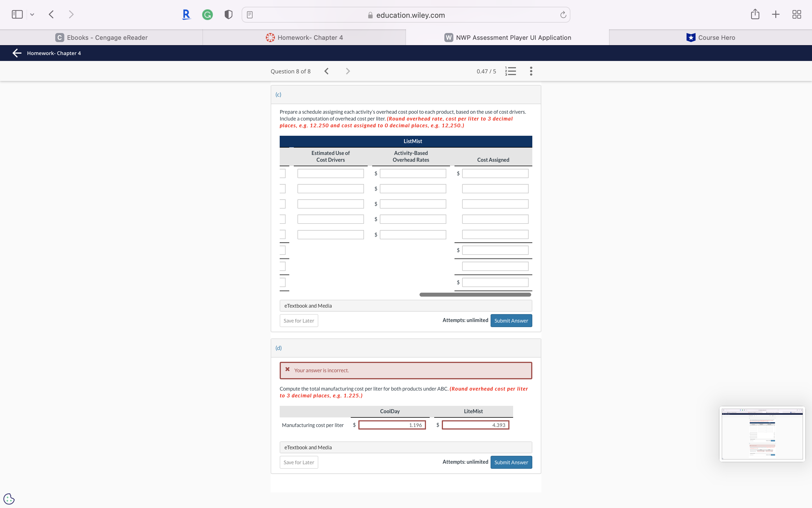The height and width of the screenshot is (508, 812).
Task: Open eTextbook and Media in part (d)
Action: click(406, 448)
